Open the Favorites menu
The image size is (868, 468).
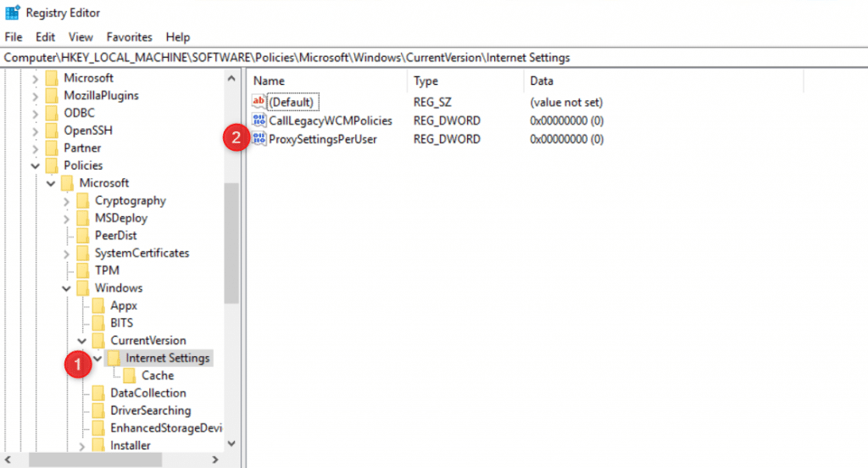coord(129,37)
